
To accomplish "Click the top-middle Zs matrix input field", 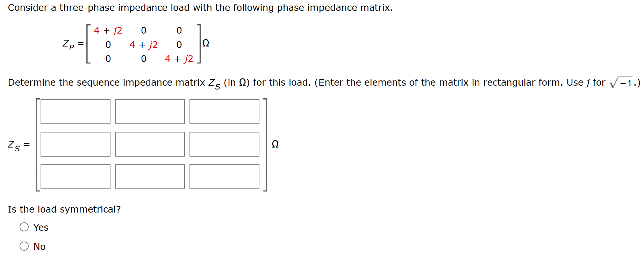I will point(150,112).
